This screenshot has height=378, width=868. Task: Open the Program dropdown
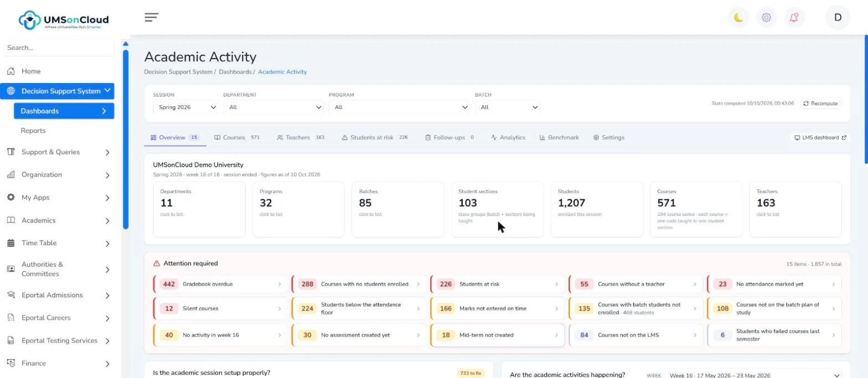[400, 107]
